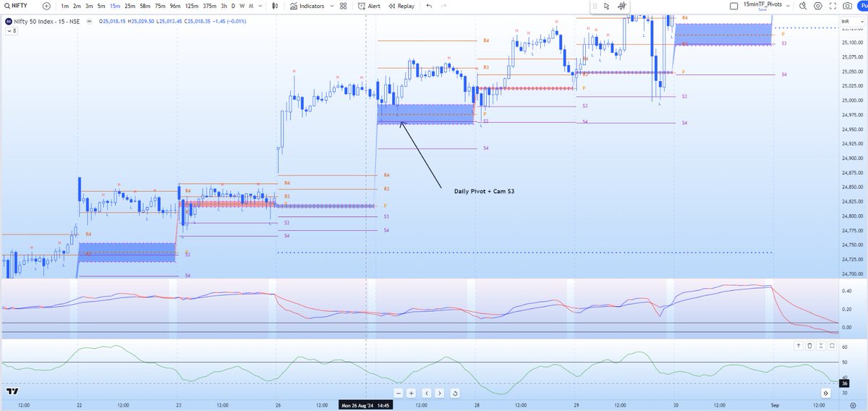Click the blue Publish button
The width and height of the screenshot is (868, 411).
863,6
